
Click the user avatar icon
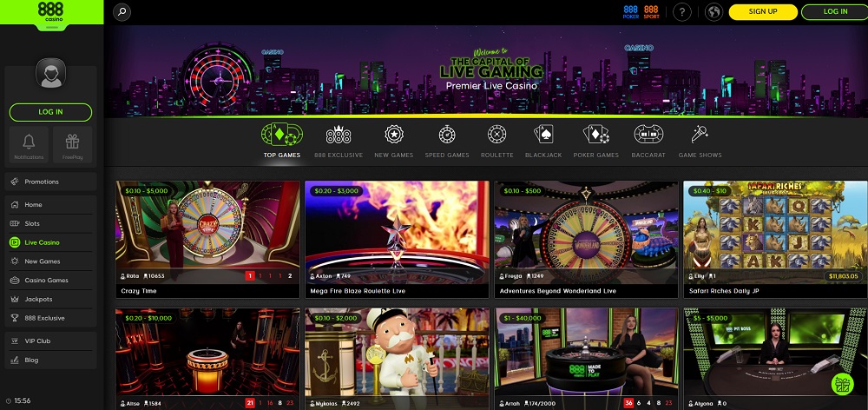click(50, 74)
